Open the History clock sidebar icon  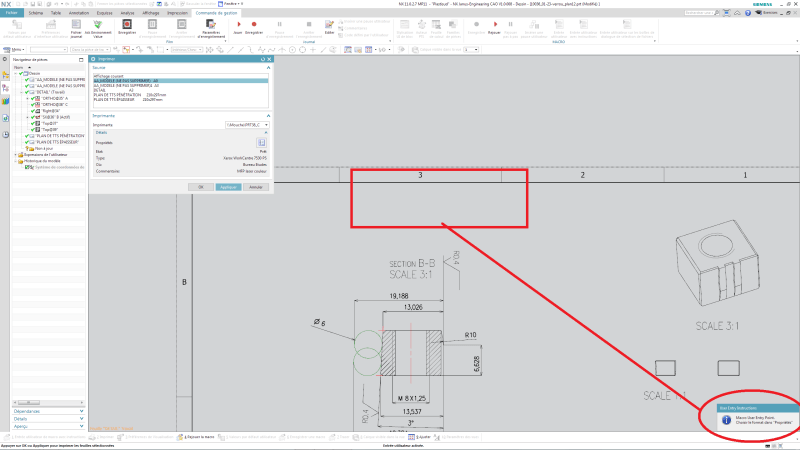[x=6, y=135]
